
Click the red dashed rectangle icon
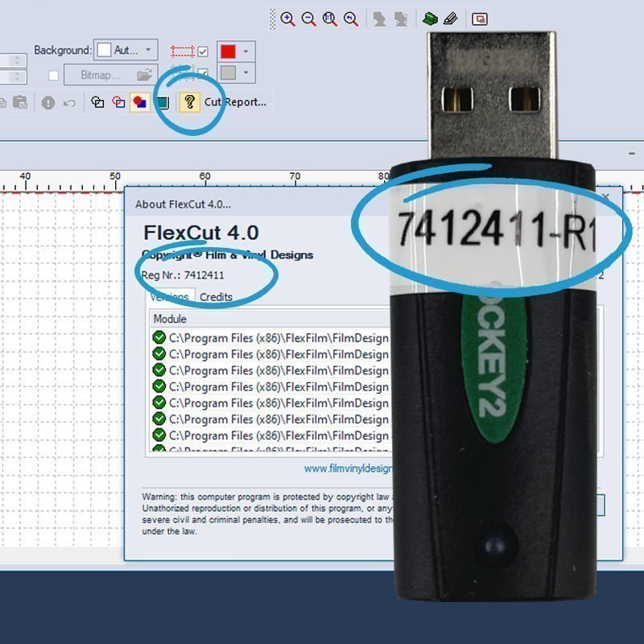tap(183, 52)
